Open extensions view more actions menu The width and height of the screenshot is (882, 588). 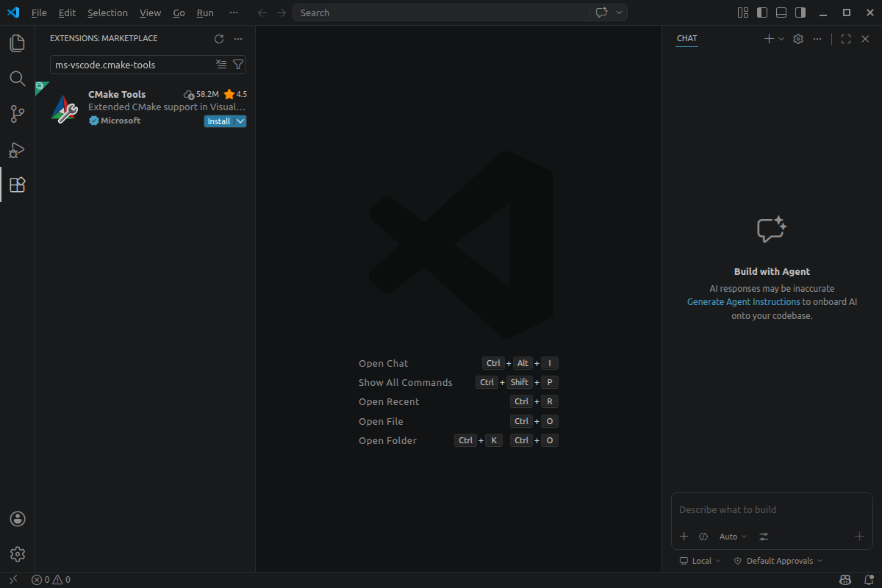click(x=237, y=39)
